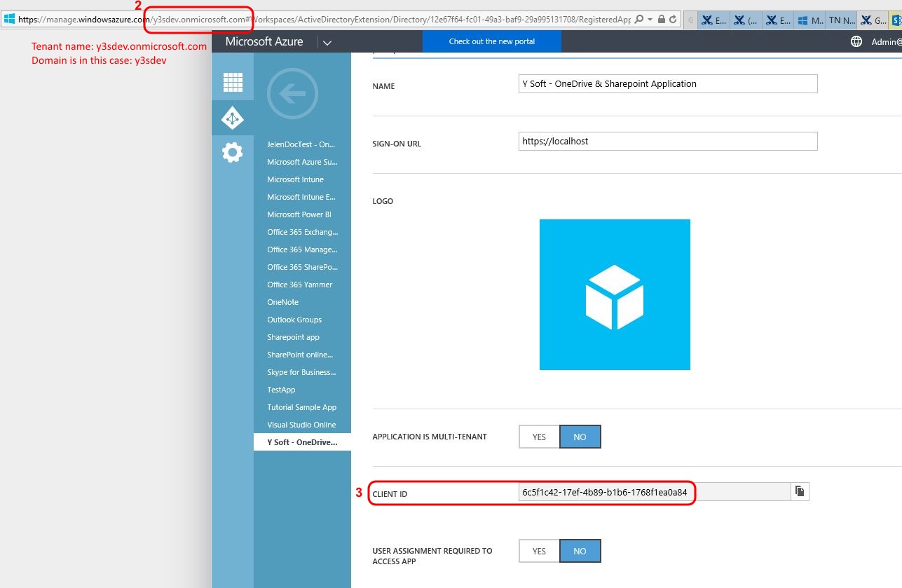This screenshot has height=588, width=902.
Task: Refresh the page in address bar
Action: point(673,20)
